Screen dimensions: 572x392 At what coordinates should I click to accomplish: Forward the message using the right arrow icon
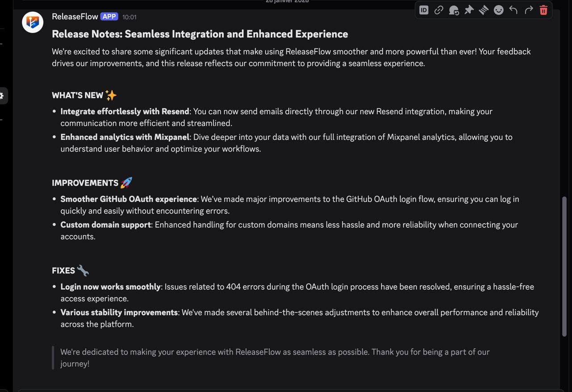pyautogui.click(x=528, y=9)
